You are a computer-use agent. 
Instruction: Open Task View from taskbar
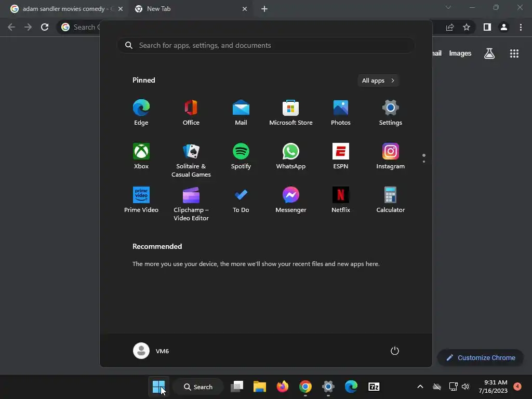[x=237, y=387]
